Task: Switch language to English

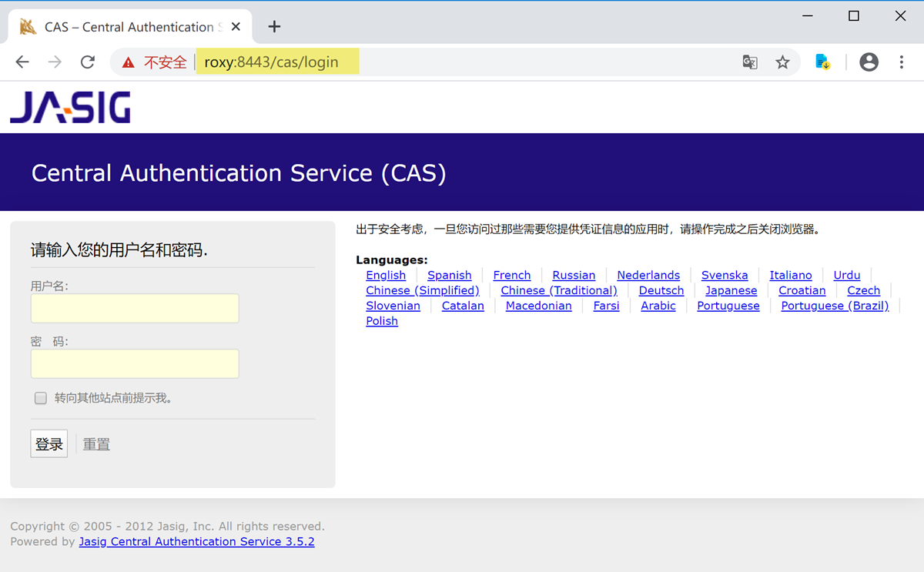Action: [x=386, y=275]
